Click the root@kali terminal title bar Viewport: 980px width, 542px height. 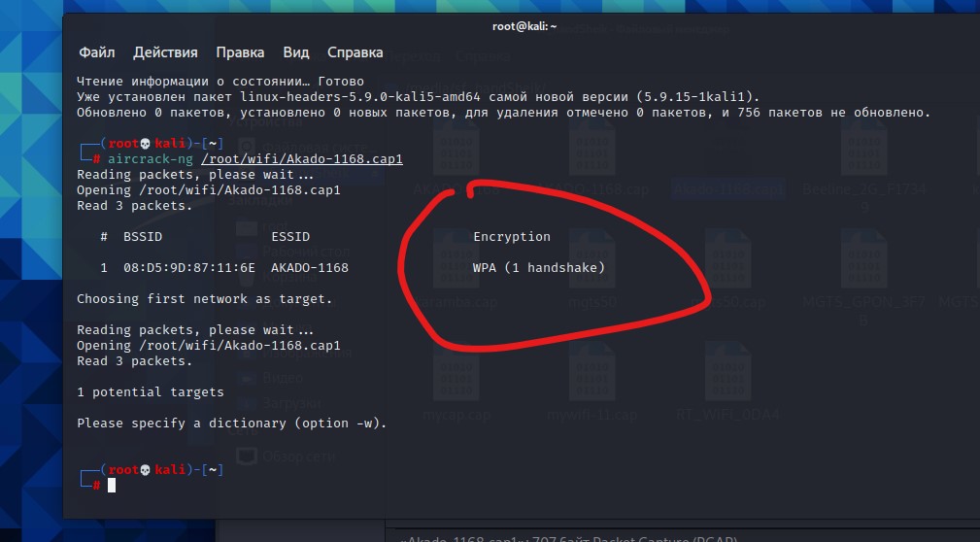pyautogui.click(x=524, y=26)
